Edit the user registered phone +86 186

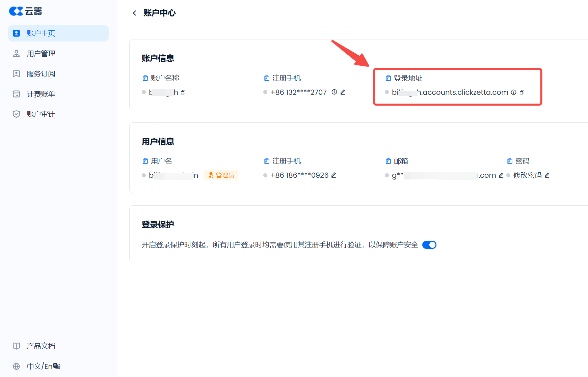tap(333, 175)
